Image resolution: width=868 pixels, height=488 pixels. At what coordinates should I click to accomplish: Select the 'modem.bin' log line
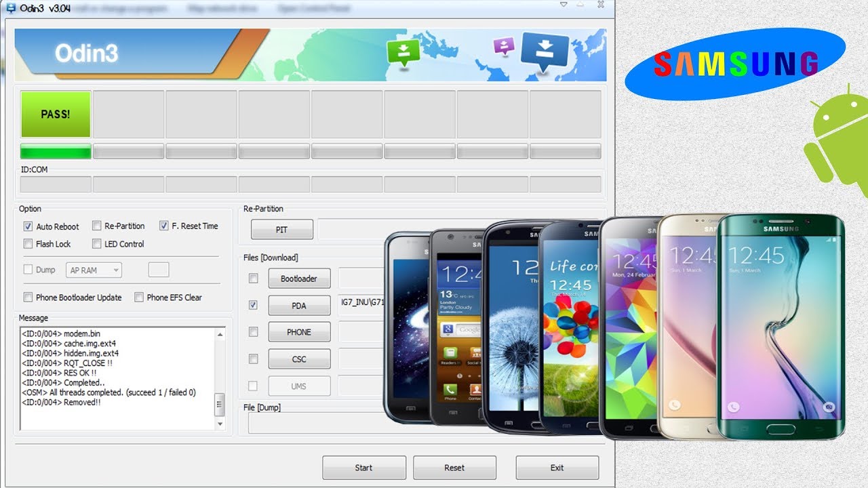pos(61,333)
